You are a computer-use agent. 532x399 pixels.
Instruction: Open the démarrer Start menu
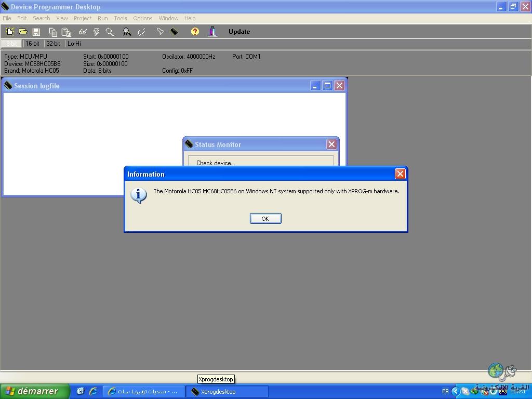click(35, 391)
